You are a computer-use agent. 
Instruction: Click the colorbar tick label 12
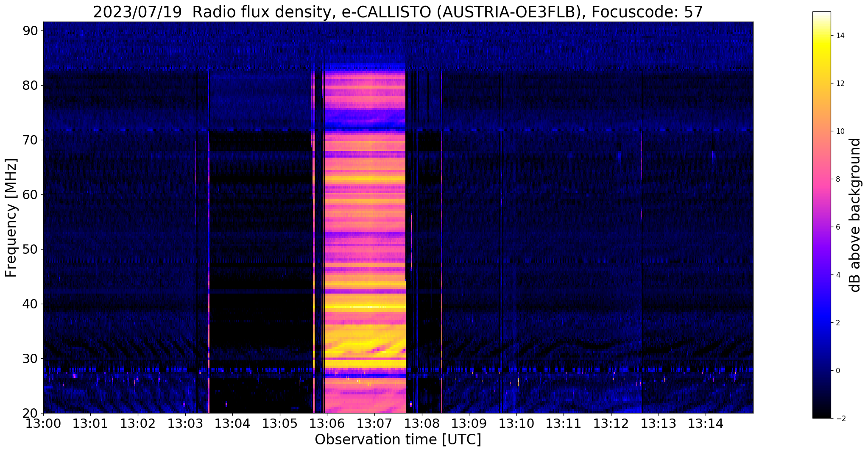840,84
